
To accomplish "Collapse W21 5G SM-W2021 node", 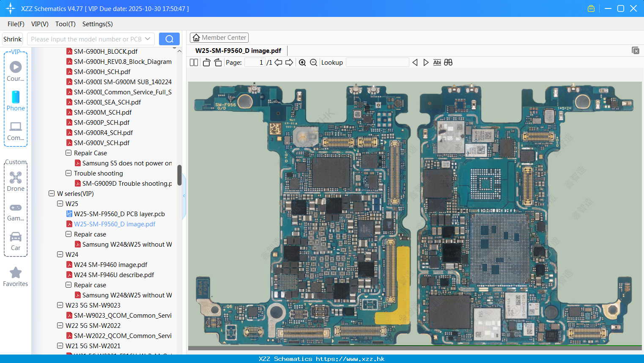I will coord(60,346).
